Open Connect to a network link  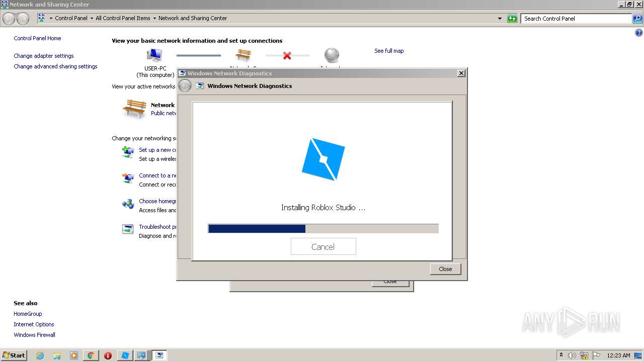(158, 175)
